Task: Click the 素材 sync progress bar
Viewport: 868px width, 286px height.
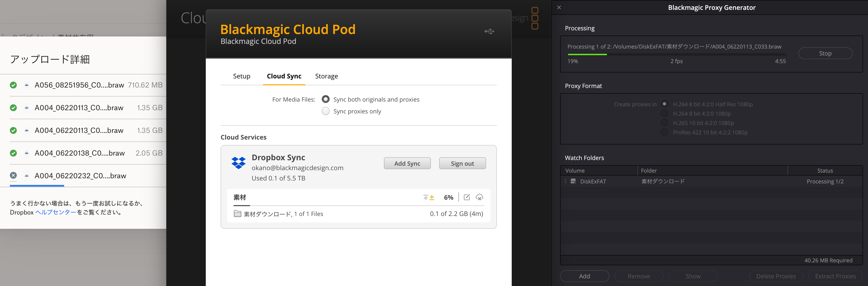Action: pos(359,205)
